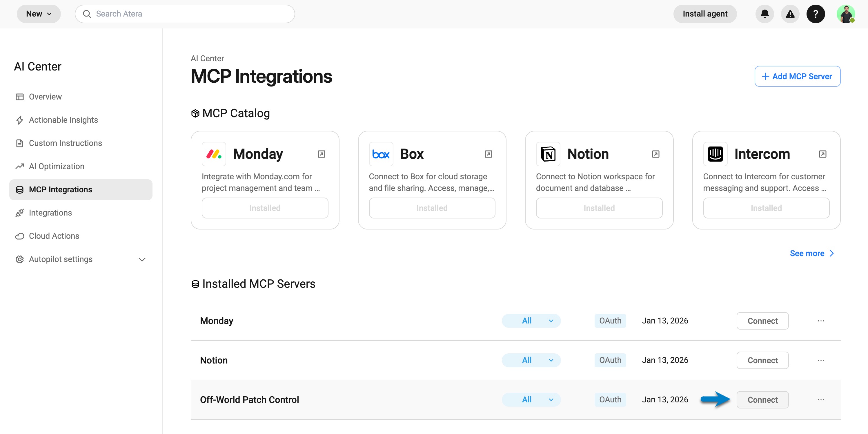Click See more catalog link
This screenshot has height=434, width=868.
click(x=811, y=253)
